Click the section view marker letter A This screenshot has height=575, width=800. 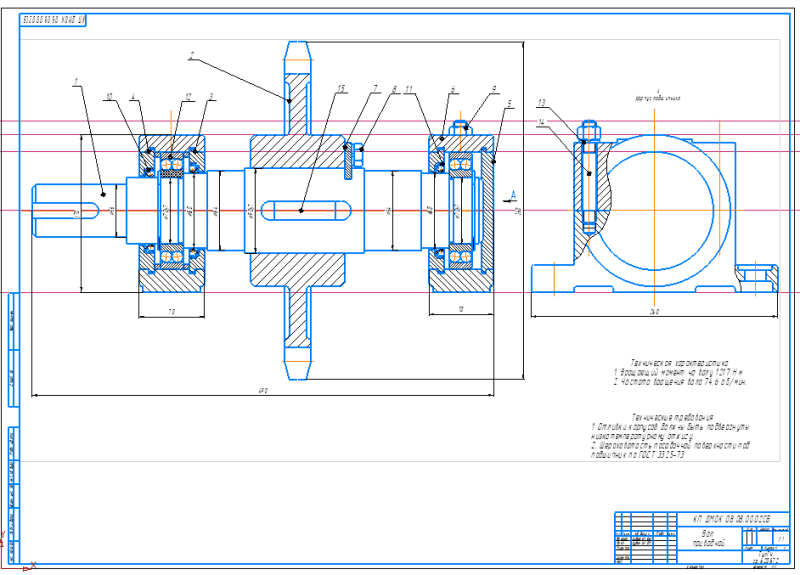(514, 195)
